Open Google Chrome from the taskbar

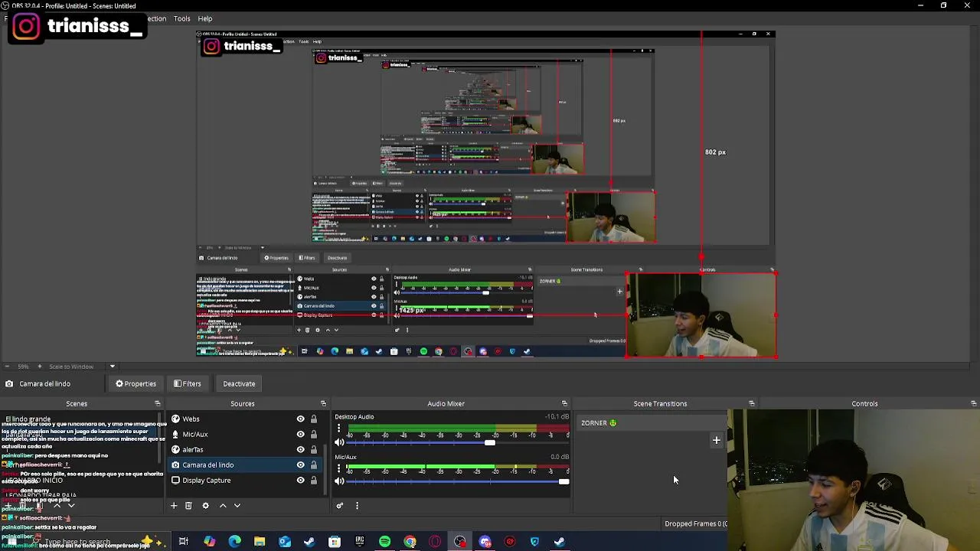(410, 542)
